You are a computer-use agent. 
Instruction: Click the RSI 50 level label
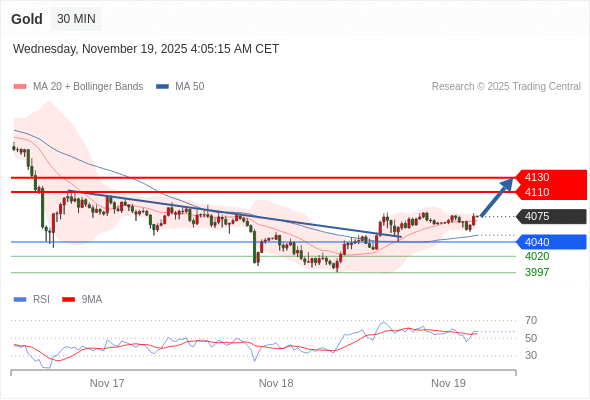pyautogui.click(x=531, y=338)
